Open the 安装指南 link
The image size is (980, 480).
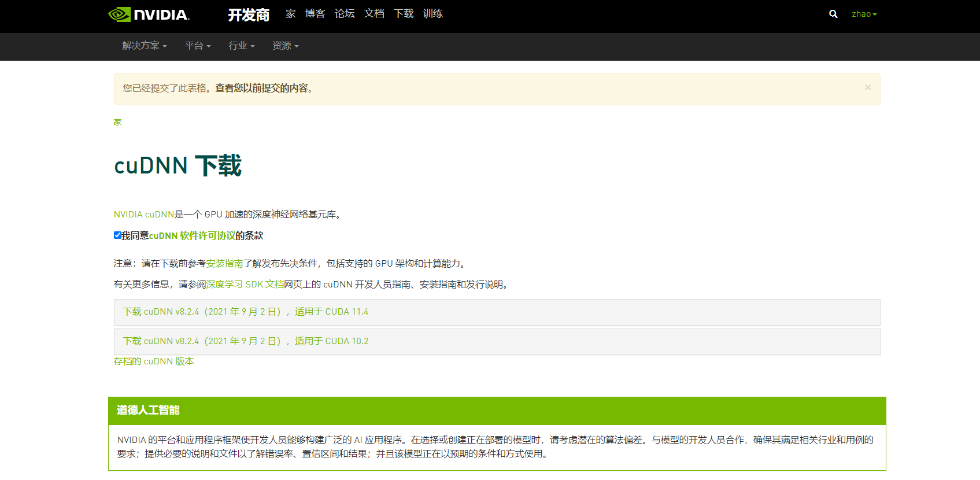(x=225, y=264)
